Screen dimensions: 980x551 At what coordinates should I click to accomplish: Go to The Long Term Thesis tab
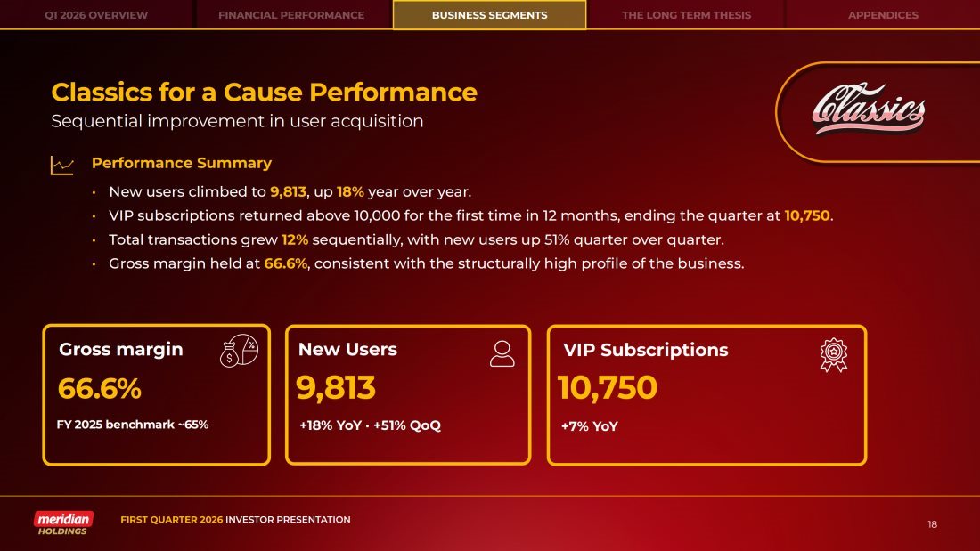tap(686, 15)
